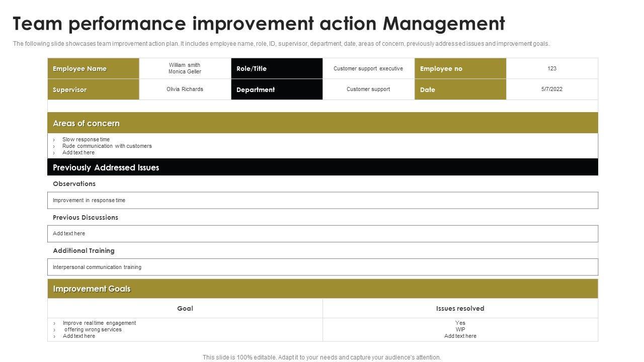Select the text "Interpersonal communication training"

pyautogui.click(x=97, y=267)
